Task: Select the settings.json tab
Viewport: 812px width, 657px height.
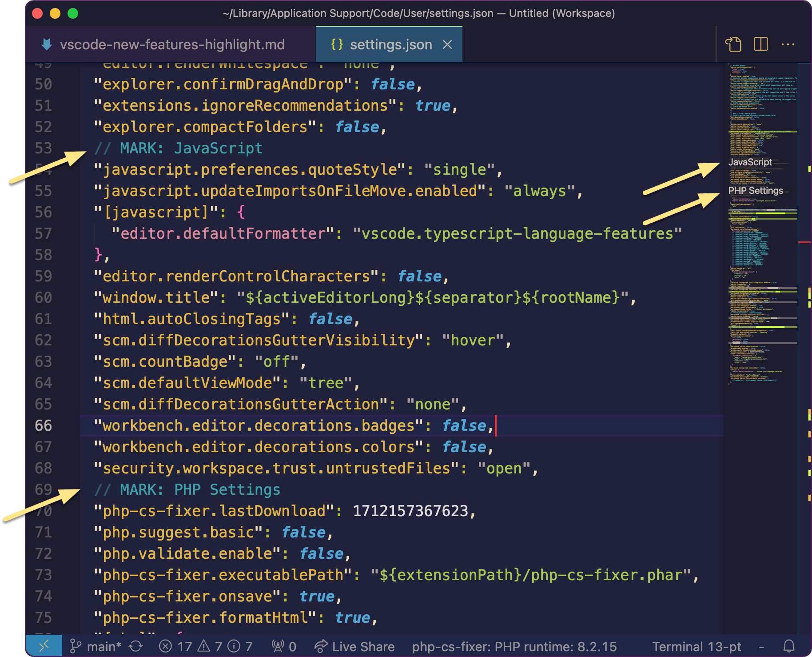Action: (389, 44)
